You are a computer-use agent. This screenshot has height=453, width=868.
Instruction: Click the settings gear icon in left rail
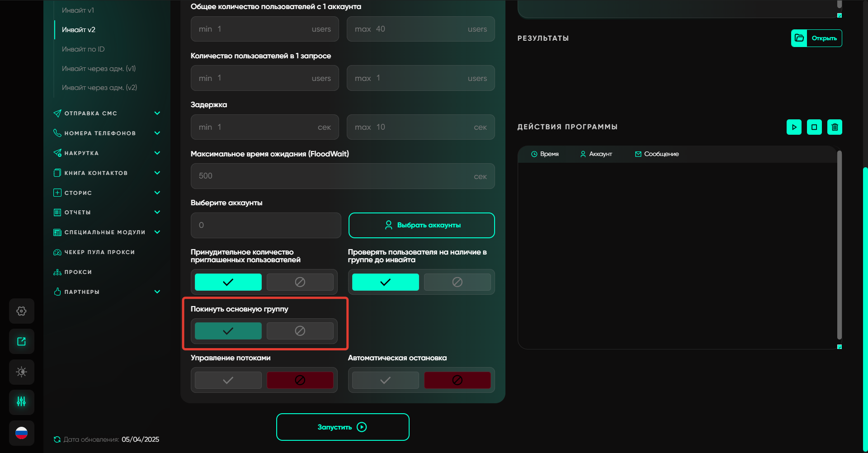pyautogui.click(x=21, y=311)
